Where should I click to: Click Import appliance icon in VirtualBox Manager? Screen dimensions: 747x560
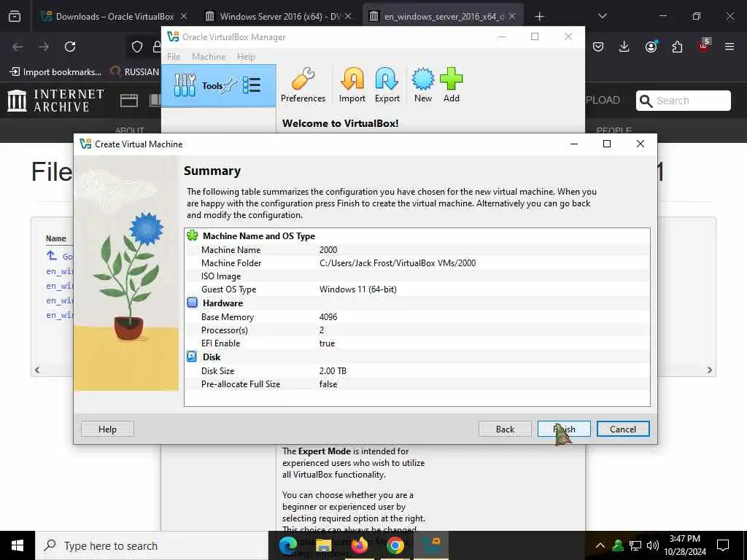pyautogui.click(x=352, y=85)
